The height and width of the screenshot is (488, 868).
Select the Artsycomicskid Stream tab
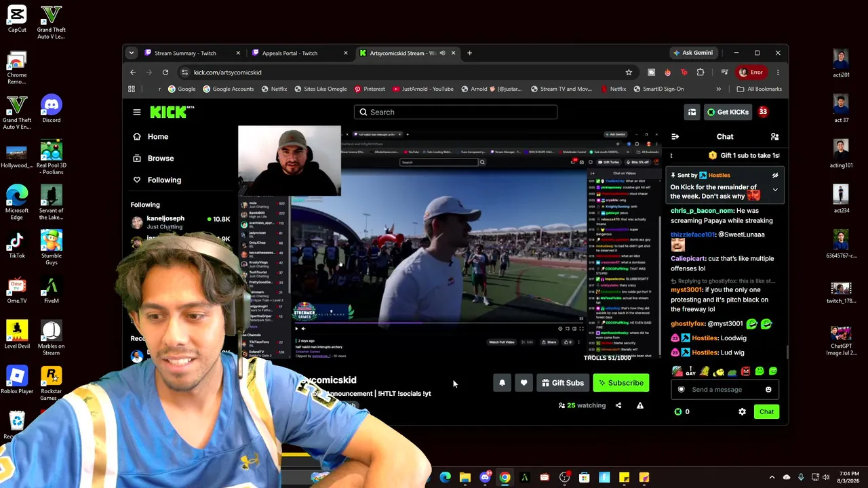pos(403,53)
